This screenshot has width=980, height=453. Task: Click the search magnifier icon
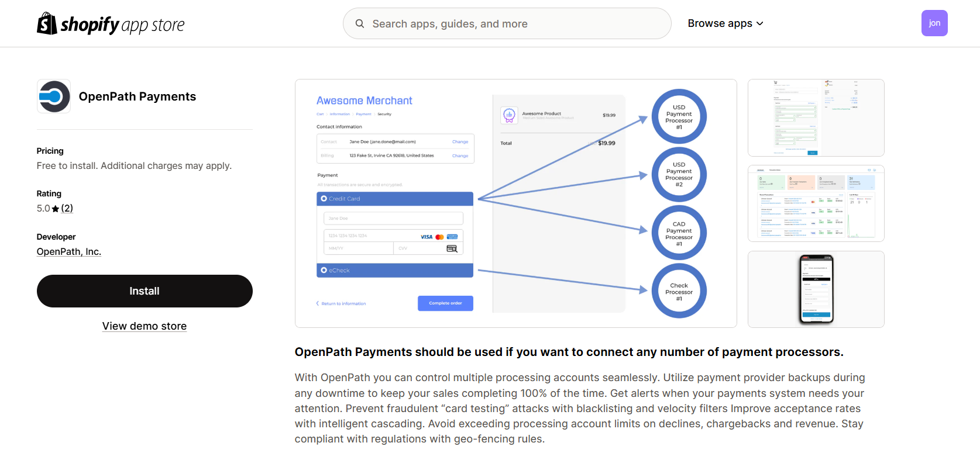(x=360, y=23)
